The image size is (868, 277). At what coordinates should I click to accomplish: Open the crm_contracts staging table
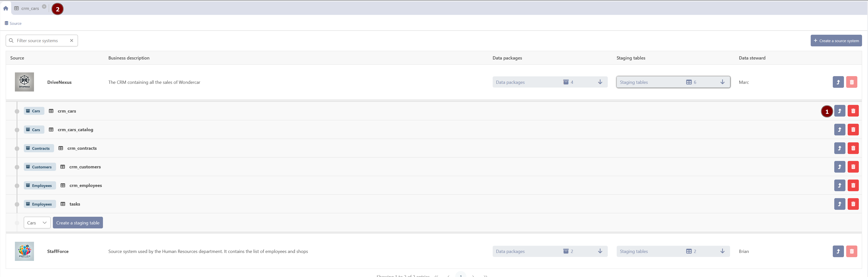pos(839,148)
